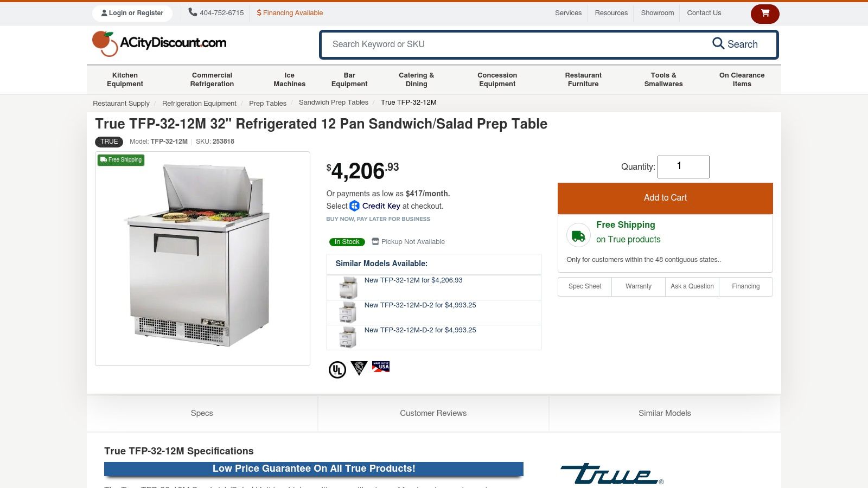Expand the Restaurant Furniture menu

click(583, 80)
